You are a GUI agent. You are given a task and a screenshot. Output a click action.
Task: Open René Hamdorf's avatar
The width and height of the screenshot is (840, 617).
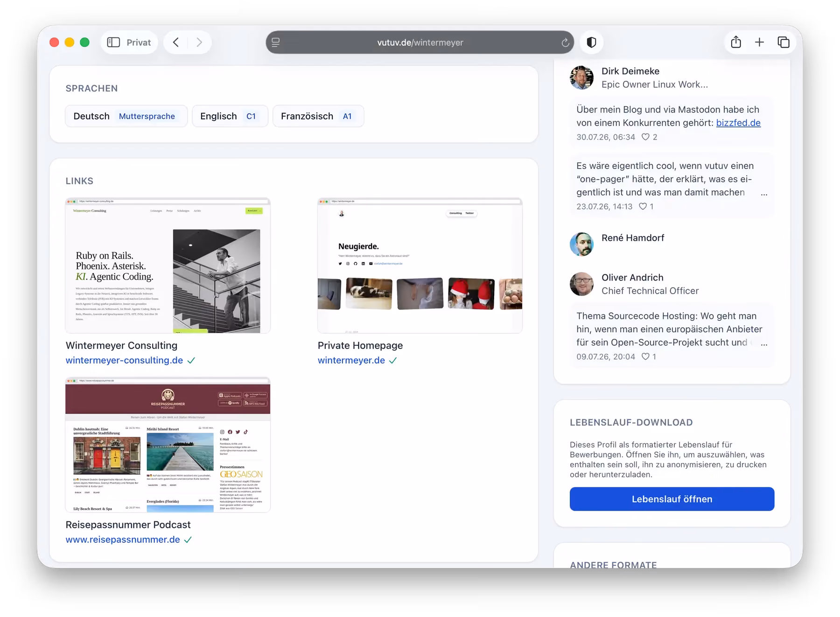coord(581,244)
